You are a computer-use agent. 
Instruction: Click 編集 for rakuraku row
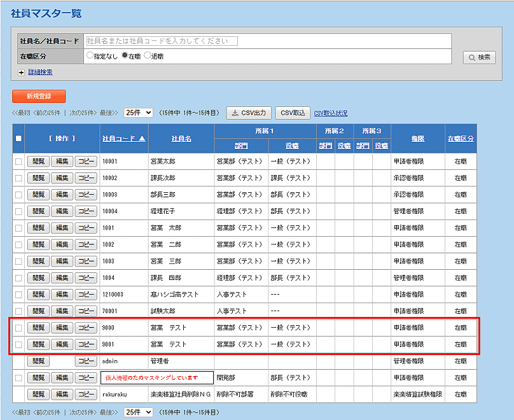point(62,394)
